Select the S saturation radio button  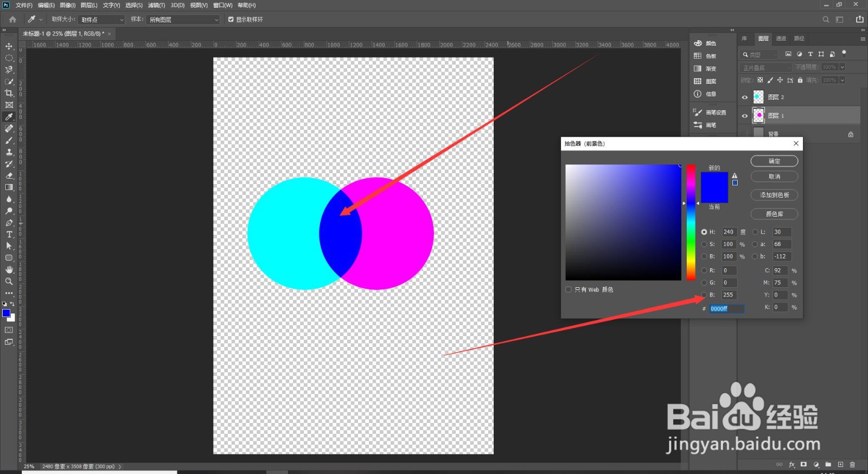point(704,244)
